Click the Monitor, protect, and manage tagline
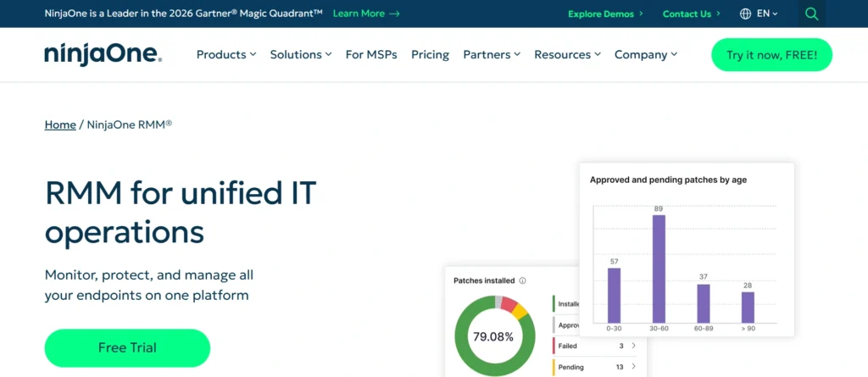The height and width of the screenshot is (377, 868). tap(149, 286)
